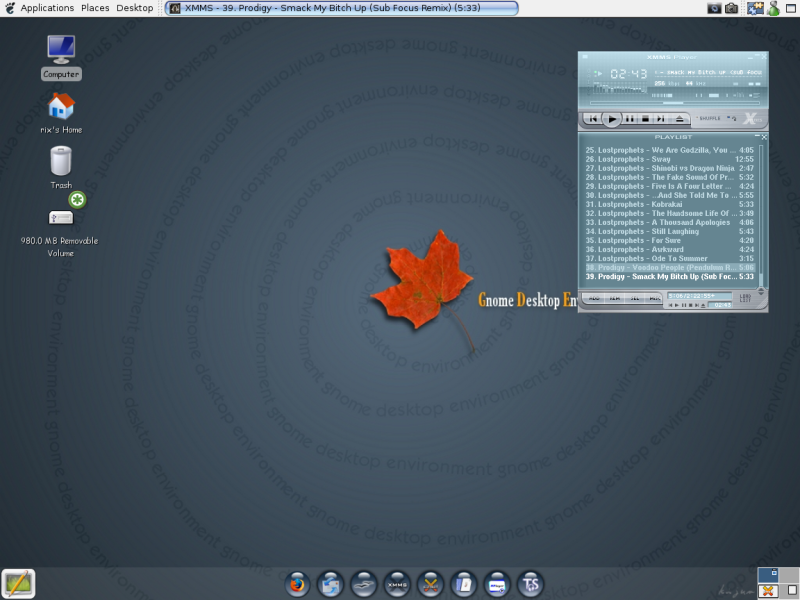Image resolution: width=800 pixels, height=600 pixels.
Task: Open the Applications menu
Action: (x=47, y=8)
